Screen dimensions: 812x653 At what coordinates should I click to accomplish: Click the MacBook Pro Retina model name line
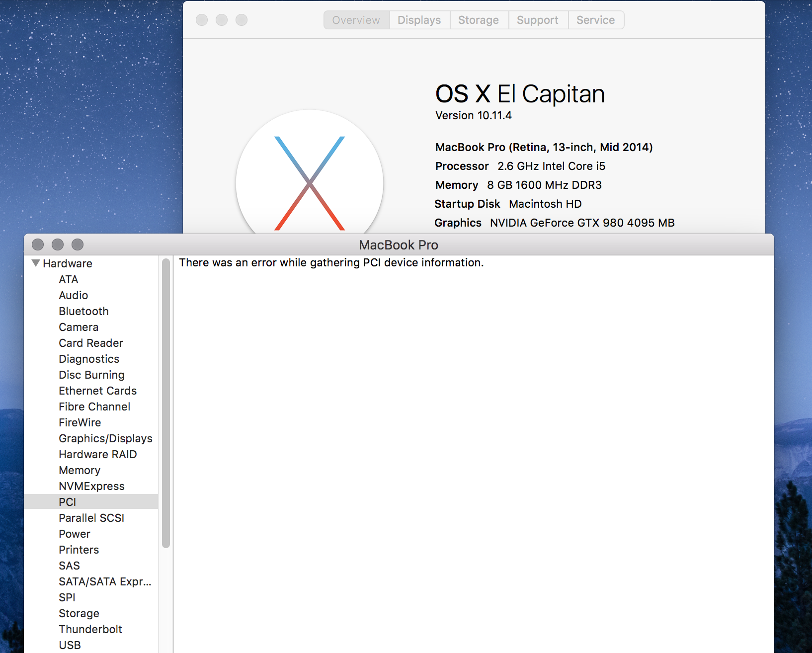coord(544,147)
